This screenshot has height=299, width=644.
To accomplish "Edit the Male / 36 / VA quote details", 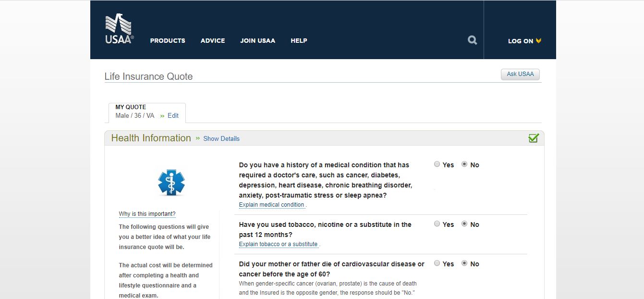I will pyautogui.click(x=172, y=115).
